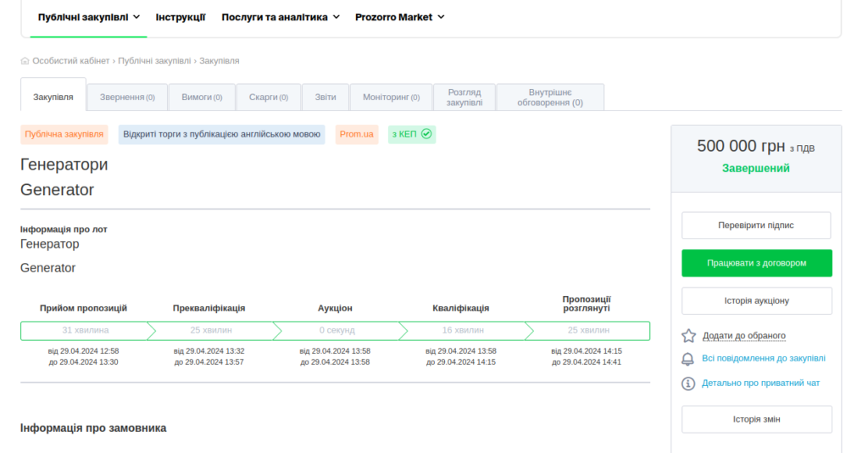The width and height of the screenshot is (868, 453).
Task: Click the home icon in the breadcrumb
Action: (x=25, y=61)
